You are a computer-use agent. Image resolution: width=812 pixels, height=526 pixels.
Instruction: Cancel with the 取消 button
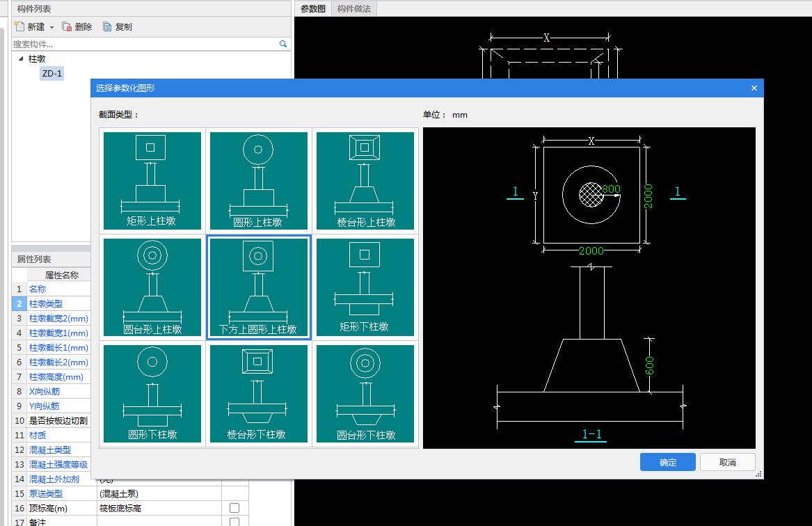728,462
